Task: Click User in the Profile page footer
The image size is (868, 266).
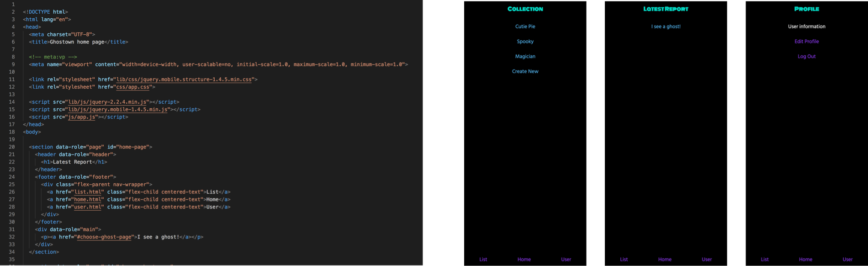Action: coord(847,260)
